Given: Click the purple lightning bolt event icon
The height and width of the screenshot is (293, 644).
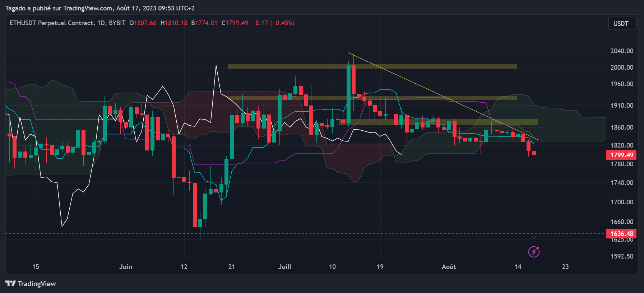Looking at the screenshot, I should [x=534, y=252].
